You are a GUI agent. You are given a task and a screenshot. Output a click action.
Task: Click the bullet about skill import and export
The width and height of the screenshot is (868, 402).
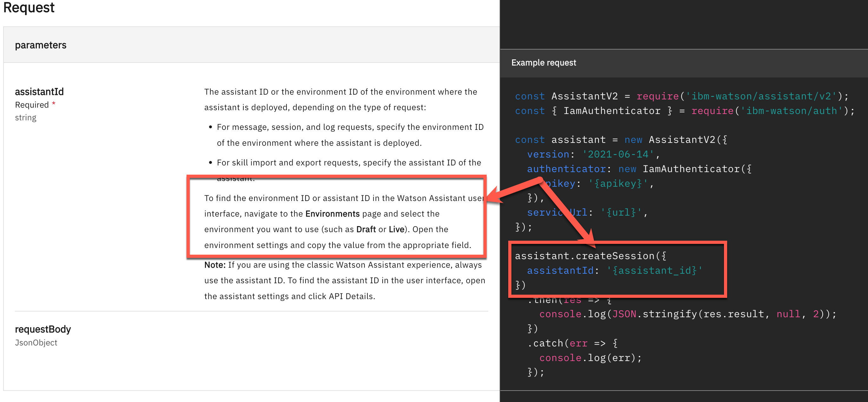tap(349, 170)
